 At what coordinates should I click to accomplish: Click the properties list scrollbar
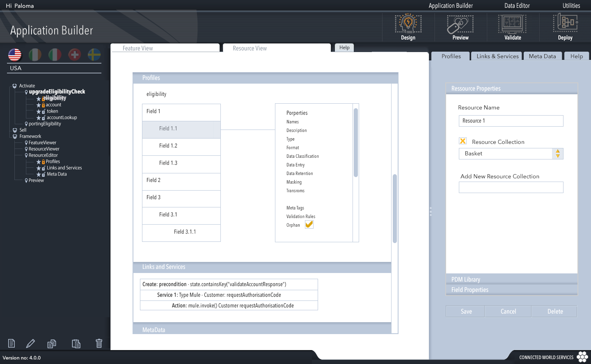click(x=356, y=143)
